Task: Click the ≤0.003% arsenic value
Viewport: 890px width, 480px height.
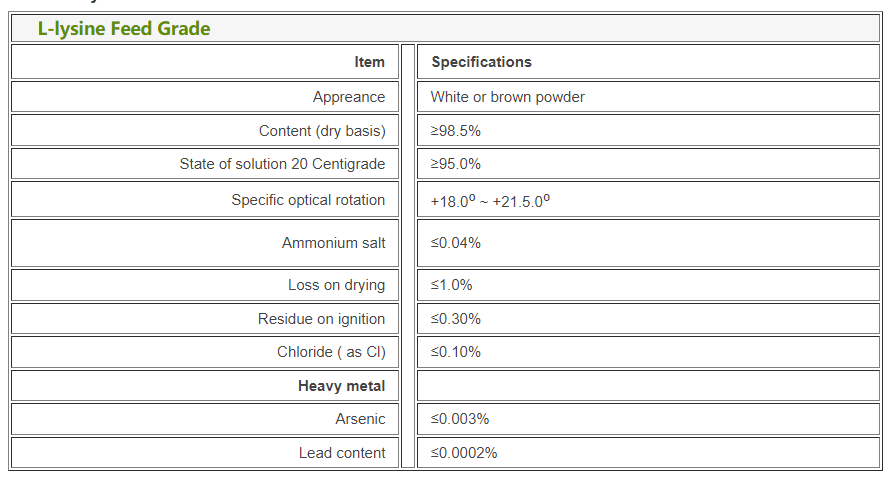Action: 460,419
